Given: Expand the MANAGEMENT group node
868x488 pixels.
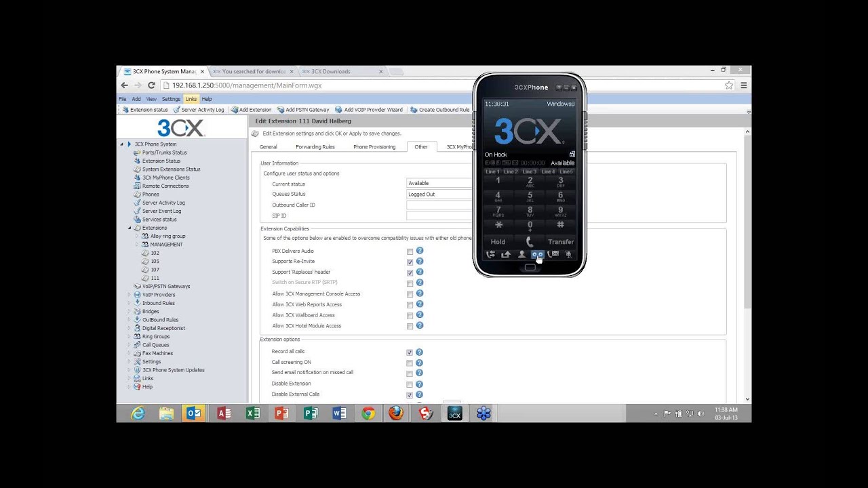Looking at the screenshot, I should pos(137,245).
